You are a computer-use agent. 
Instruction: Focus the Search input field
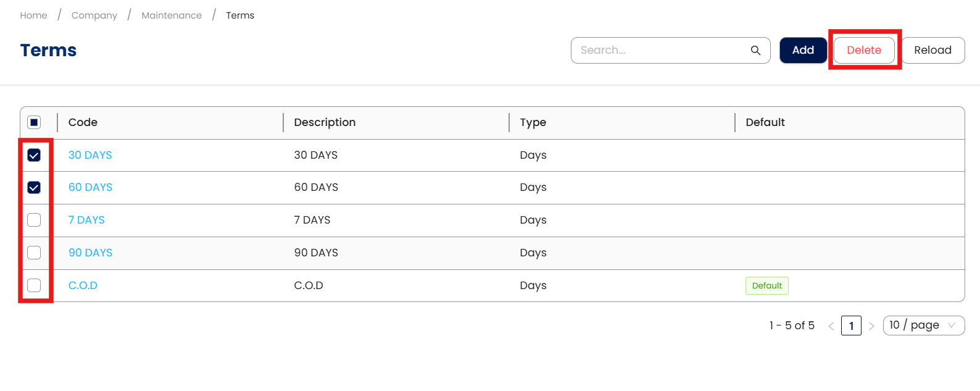660,50
